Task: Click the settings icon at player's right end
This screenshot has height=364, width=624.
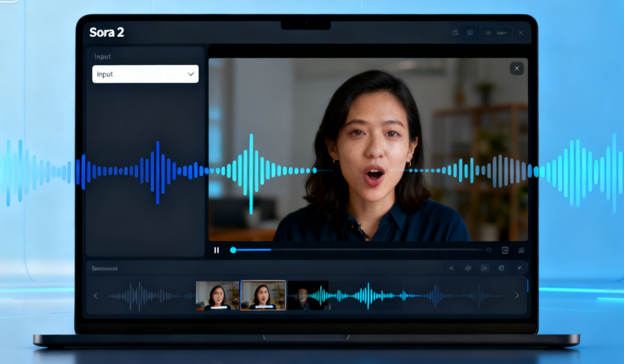Action: point(521,250)
